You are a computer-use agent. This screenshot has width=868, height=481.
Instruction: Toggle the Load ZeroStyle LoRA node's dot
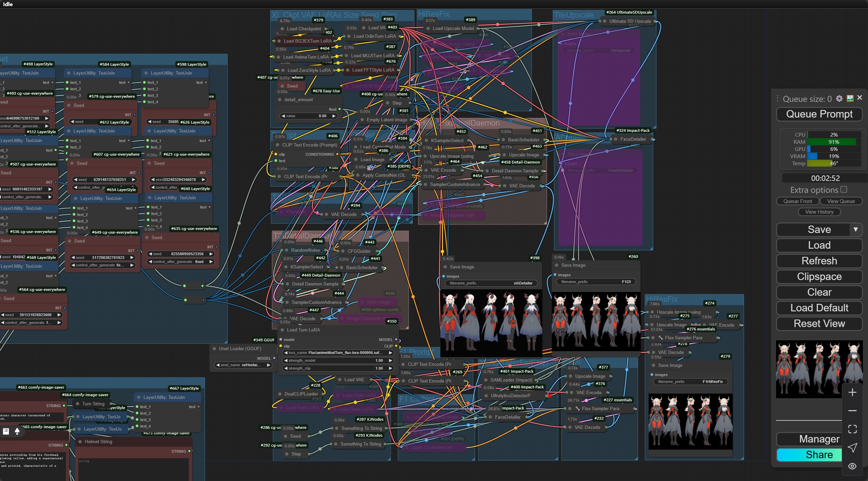[283, 71]
